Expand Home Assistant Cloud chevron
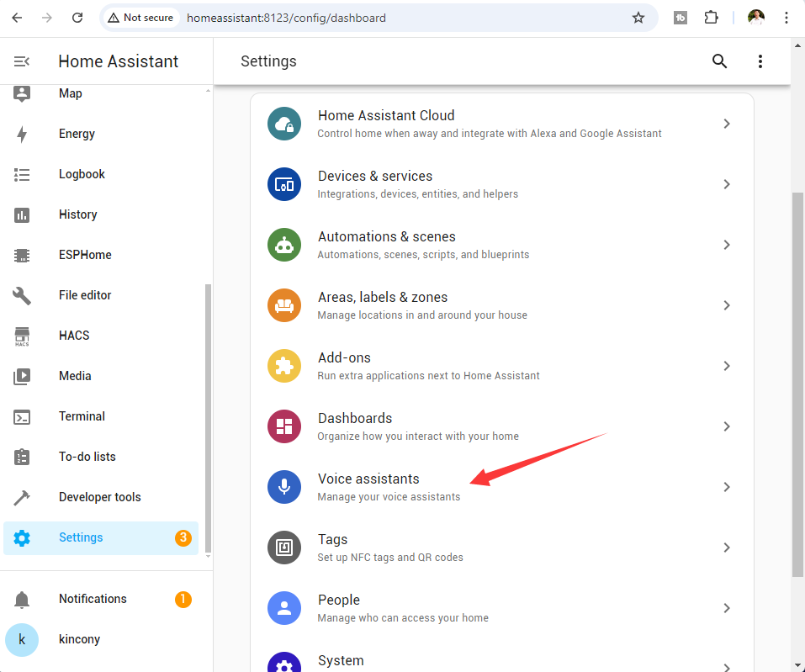 coord(727,124)
